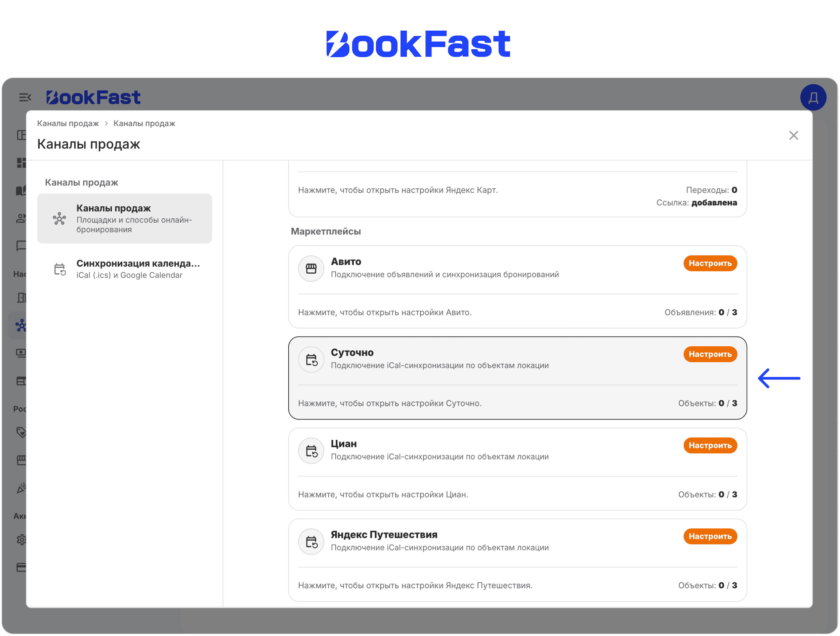Click the BookFast logo in app header
This screenshot has height=636, width=840.
[93, 97]
